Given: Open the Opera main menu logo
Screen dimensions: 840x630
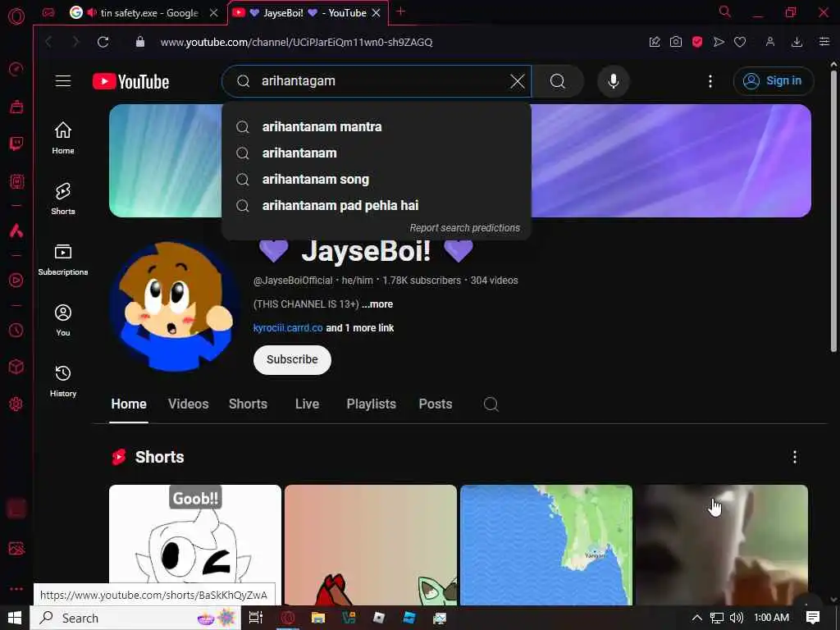Looking at the screenshot, I should pos(16,16).
